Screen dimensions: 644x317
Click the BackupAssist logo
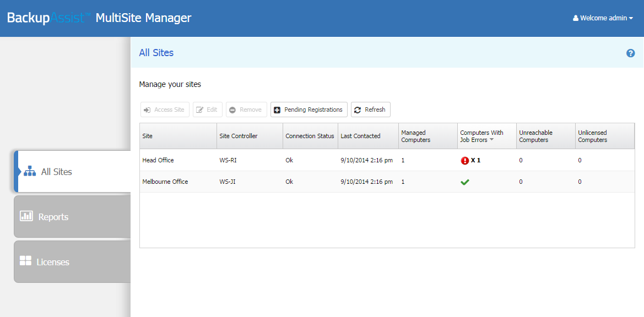(48, 18)
